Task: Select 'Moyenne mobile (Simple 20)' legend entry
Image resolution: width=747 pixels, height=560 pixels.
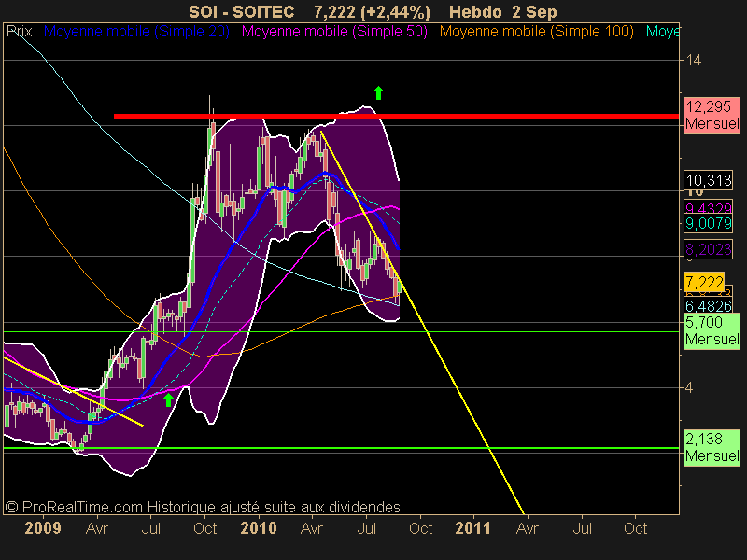Action: point(136,32)
